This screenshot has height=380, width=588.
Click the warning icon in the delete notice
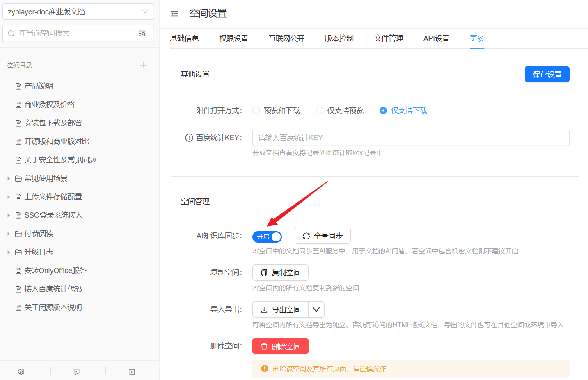point(265,369)
